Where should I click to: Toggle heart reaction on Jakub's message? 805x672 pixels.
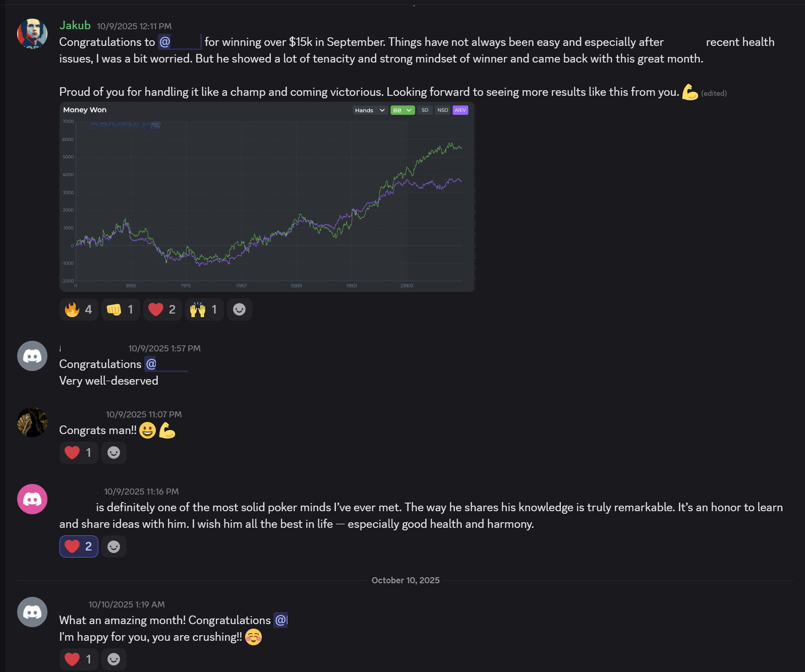[162, 310]
